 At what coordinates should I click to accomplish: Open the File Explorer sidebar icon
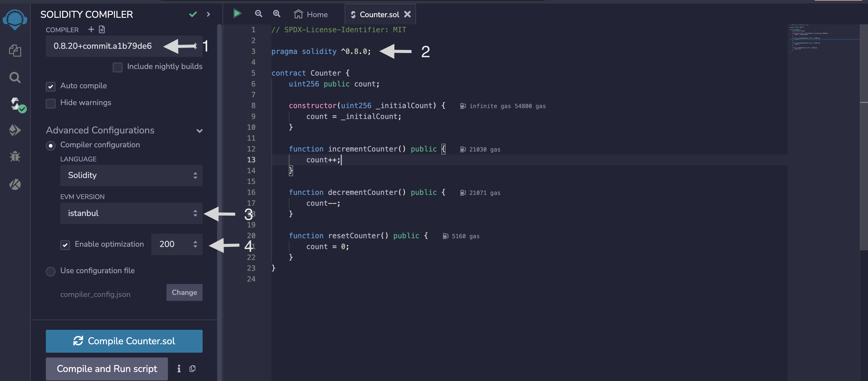point(15,51)
